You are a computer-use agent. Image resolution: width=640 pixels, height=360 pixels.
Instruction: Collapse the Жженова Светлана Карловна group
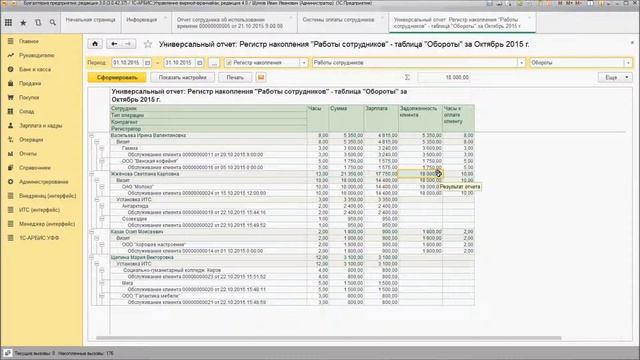91,174
